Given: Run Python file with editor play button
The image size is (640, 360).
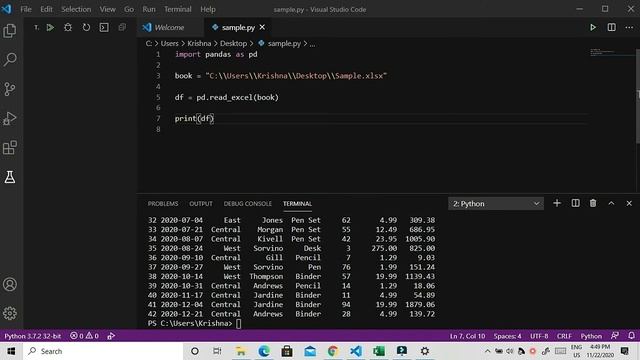Looking at the screenshot, I should [593, 27].
